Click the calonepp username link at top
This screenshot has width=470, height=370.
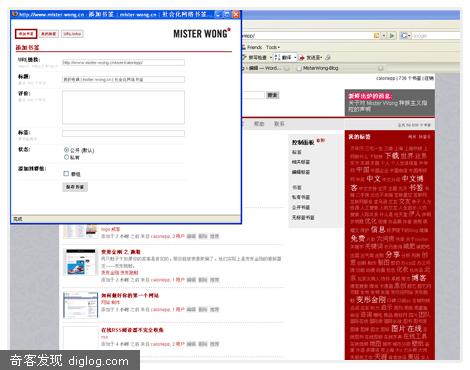coord(385,78)
